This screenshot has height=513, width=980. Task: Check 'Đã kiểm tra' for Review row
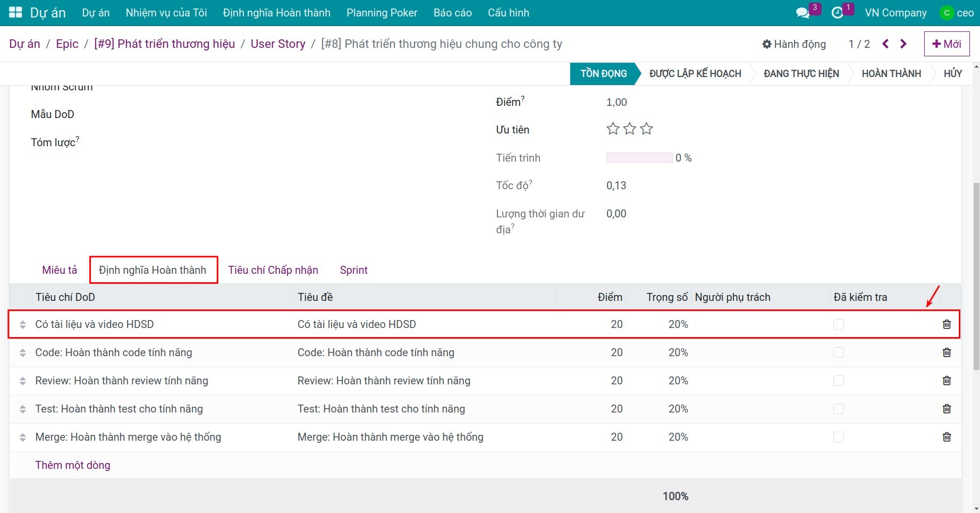(839, 381)
